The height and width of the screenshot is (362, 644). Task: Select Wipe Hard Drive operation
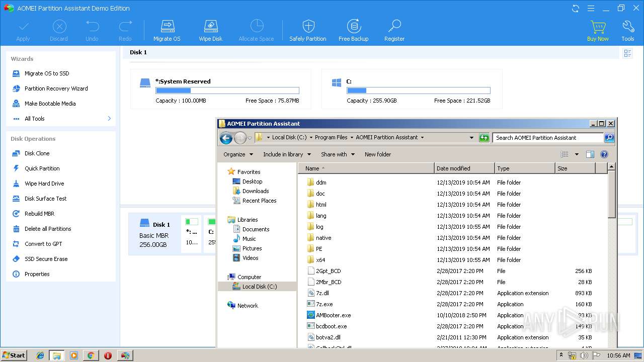point(44,184)
